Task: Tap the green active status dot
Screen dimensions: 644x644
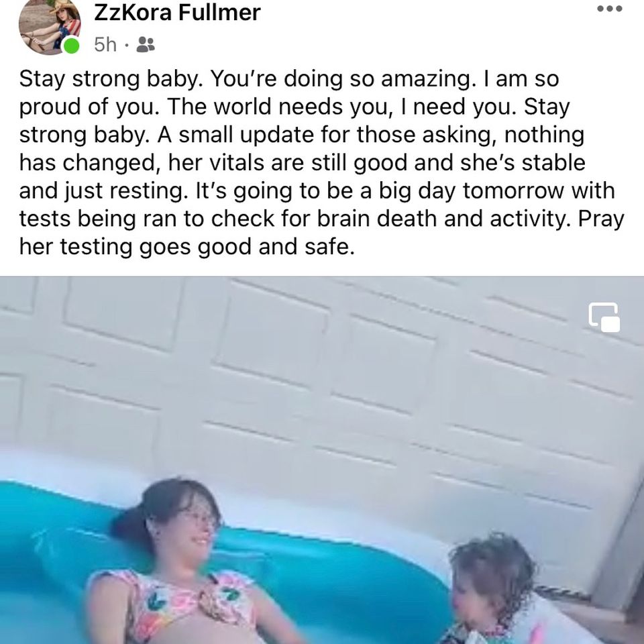Action: click(72, 45)
